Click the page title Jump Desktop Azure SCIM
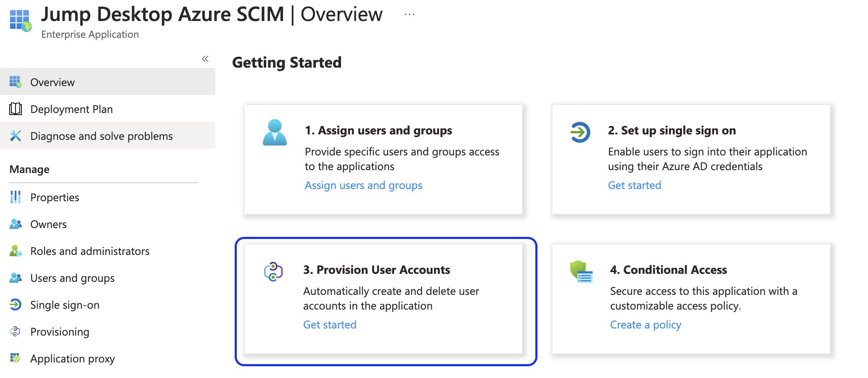Screen dimensions: 868x378 click(162, 14)
